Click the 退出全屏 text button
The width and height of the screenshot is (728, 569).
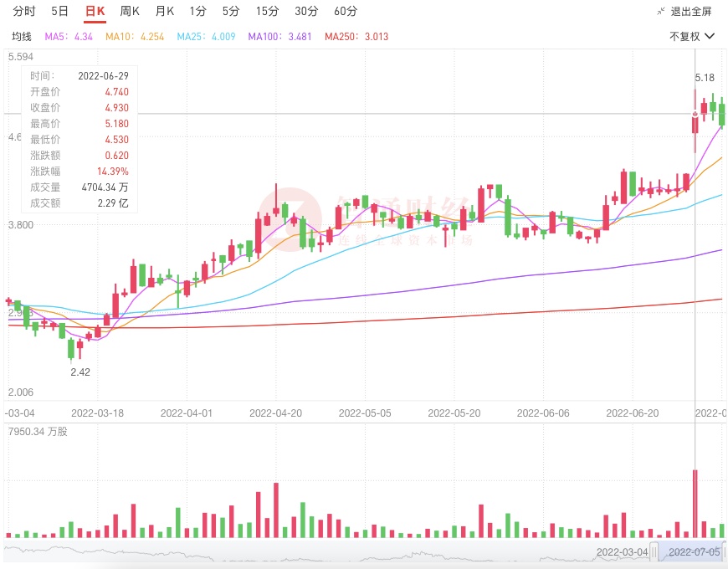pos(691,12)
